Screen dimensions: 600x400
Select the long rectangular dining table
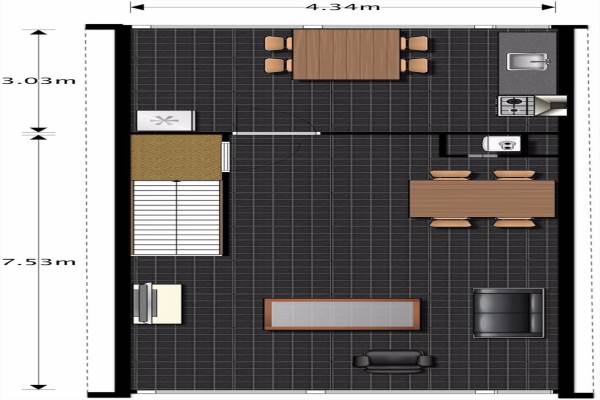(481, 198)
